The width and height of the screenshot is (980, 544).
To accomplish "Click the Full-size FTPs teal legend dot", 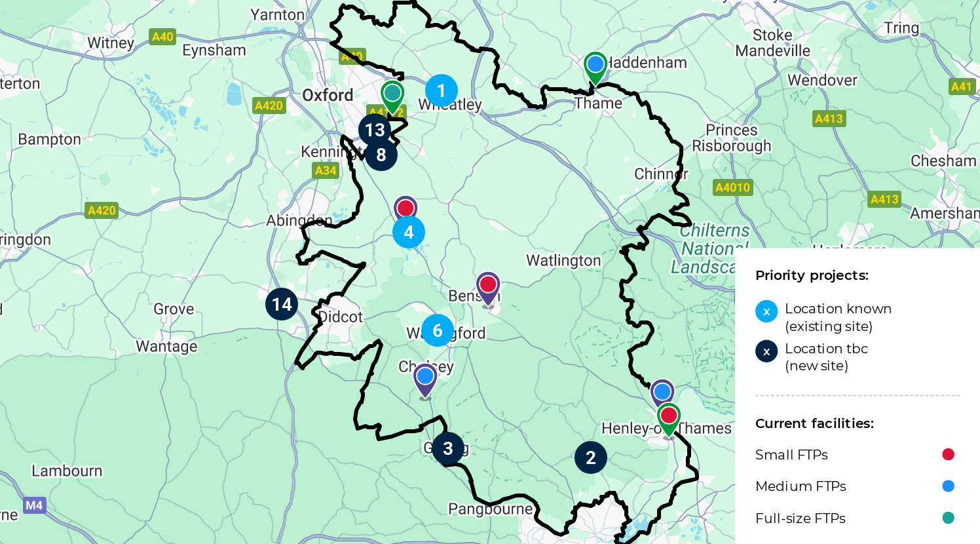I will (x=948, y=518).
